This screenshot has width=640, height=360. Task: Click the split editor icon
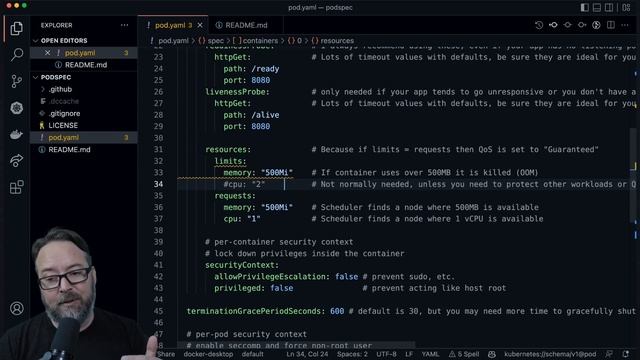tap(611, 25)
